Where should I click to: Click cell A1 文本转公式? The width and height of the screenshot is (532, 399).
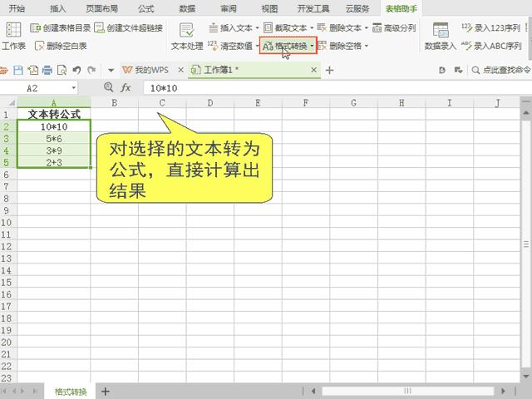[x=54, y=115]
